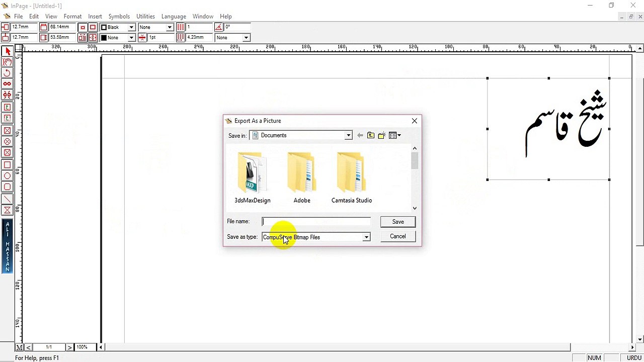This screenshot has width=644, height=362.
Task: Select the rotate tool
Action: pos(8,73)
